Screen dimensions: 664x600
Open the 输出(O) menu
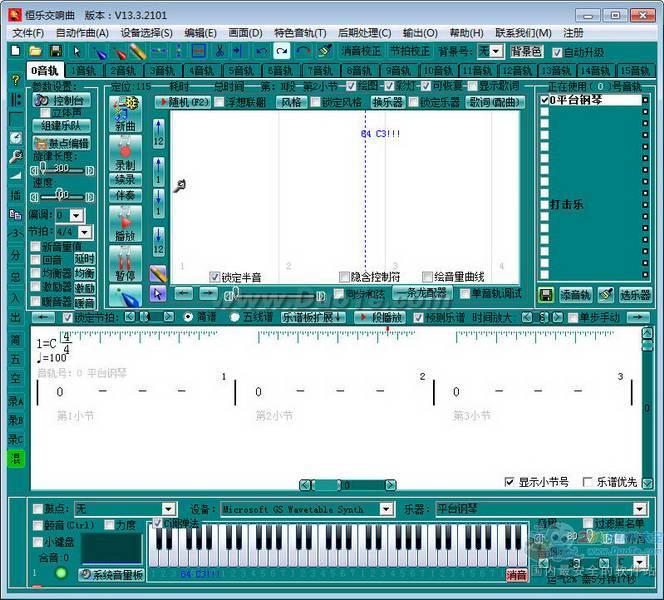click(420, 33)
